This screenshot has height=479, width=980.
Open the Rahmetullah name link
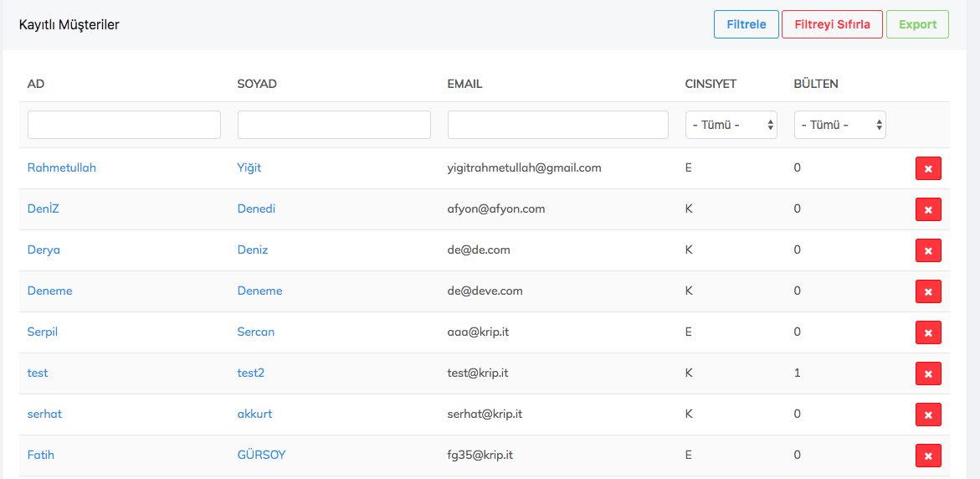pyautogui.click(x=62, y=167)
